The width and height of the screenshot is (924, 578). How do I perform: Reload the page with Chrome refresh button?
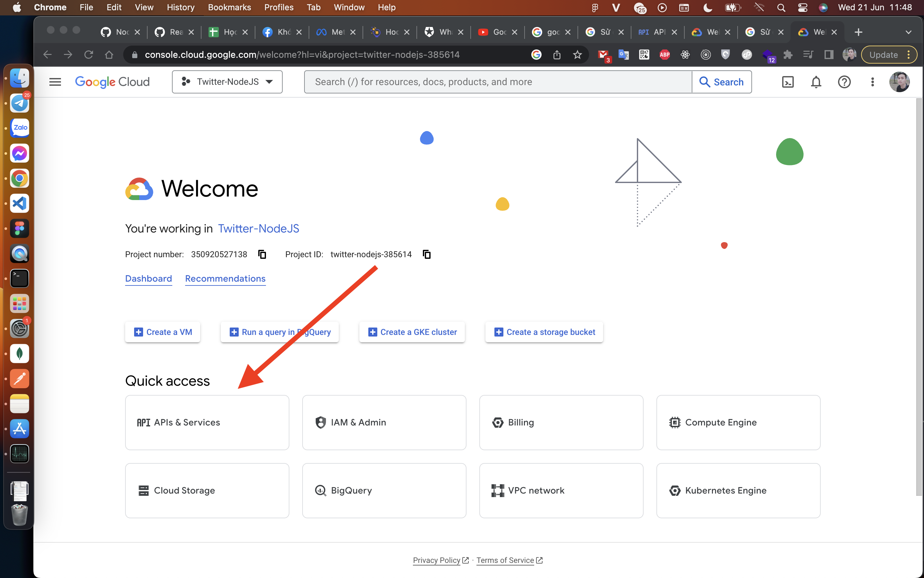click(x=89, y=55)
